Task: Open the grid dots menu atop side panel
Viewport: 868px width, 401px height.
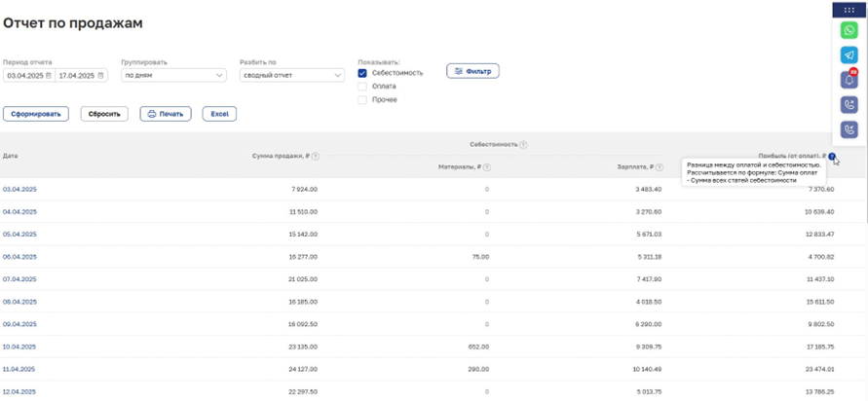Action: tap(849, 10)
